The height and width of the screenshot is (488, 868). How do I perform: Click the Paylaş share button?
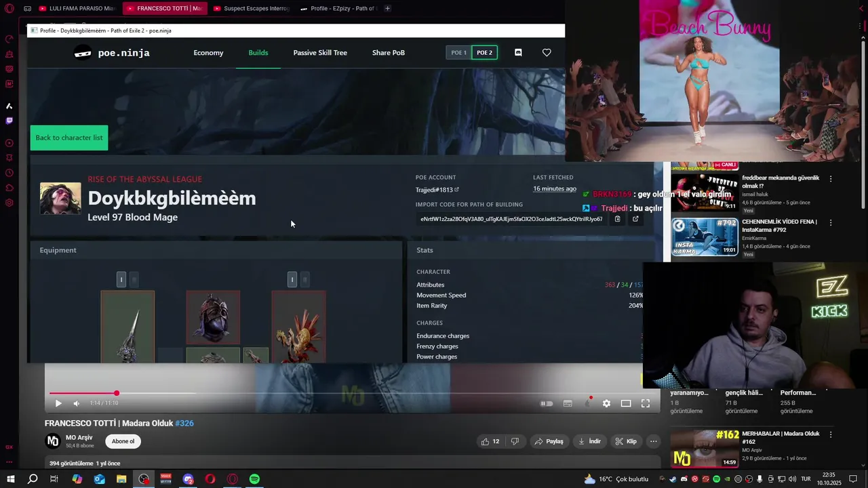point(549,441)
